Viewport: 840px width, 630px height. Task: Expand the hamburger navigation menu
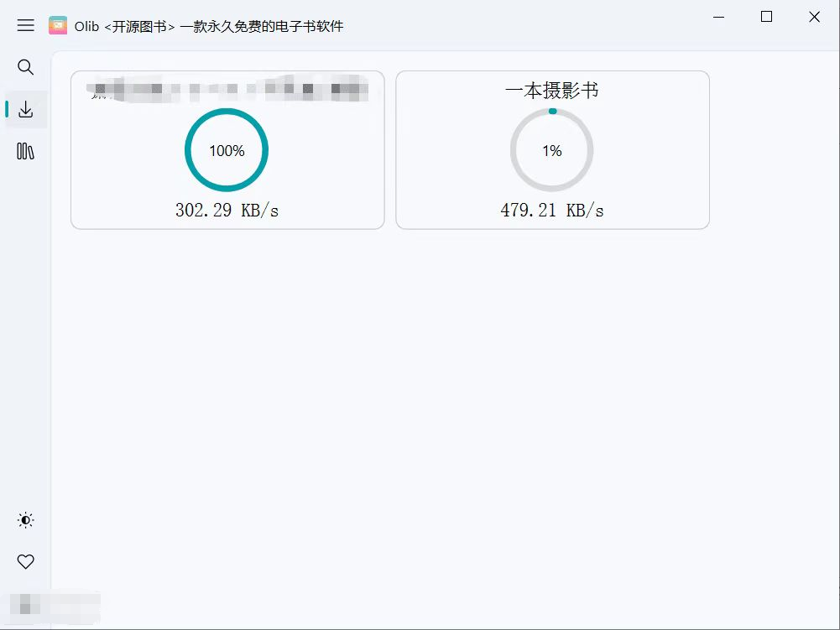(x=26, y=25)
